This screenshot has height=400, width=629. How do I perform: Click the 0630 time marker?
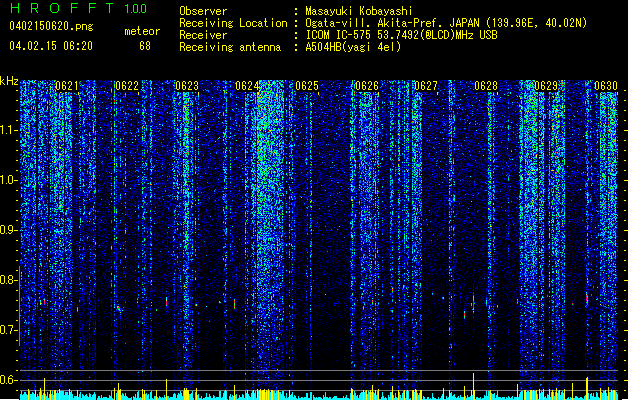click(606, 86)
